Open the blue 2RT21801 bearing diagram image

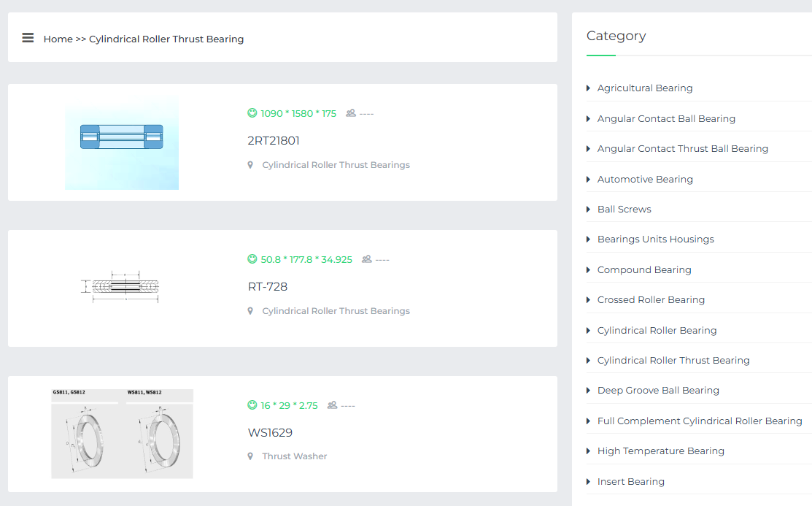122,142
